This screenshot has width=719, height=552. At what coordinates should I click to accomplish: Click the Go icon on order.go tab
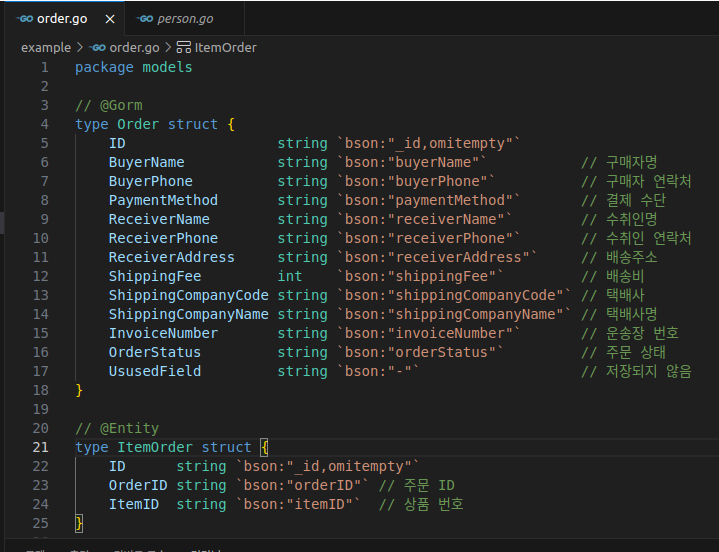pyautogui.click(x=25, y=19)
